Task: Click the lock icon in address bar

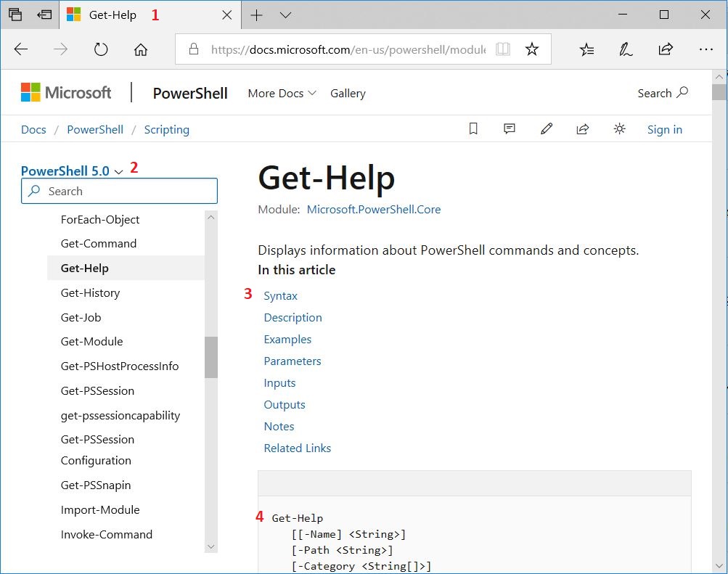Action: point(194,49)
